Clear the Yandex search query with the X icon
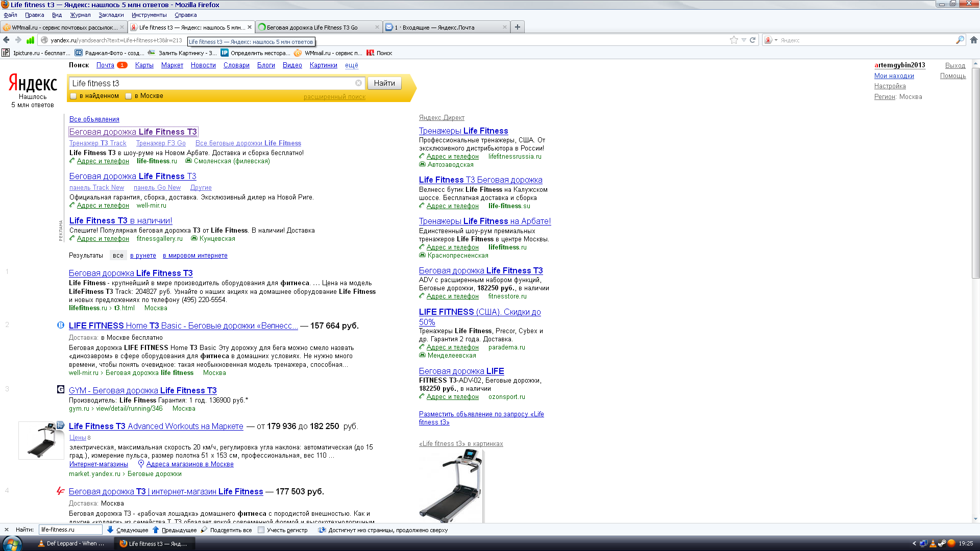The height and width of the screenshot is (551, 980). pos(358,83)
